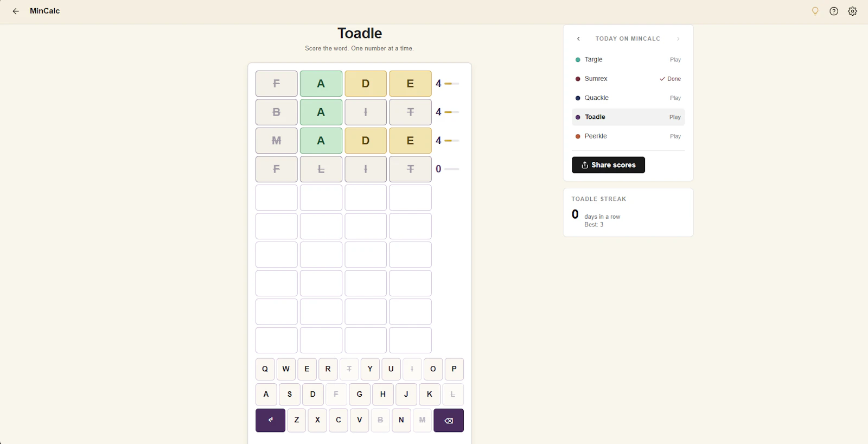The image size is (868, 444).
Task: Click the first empty tile of fifth row
Action: 277,198
